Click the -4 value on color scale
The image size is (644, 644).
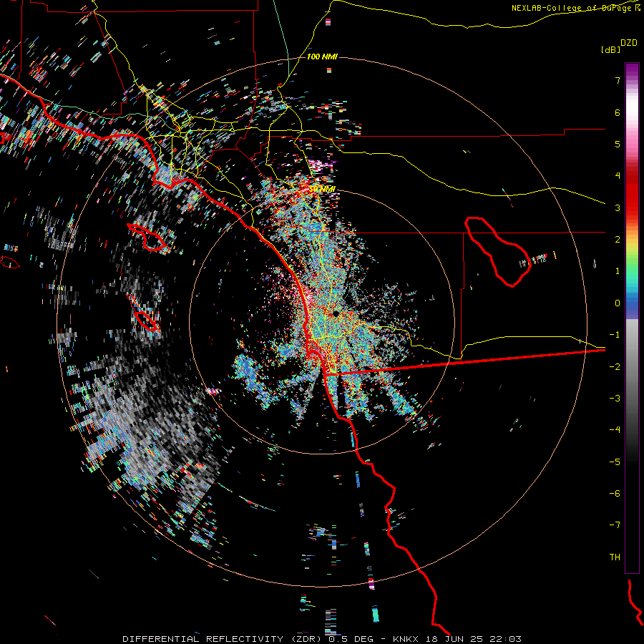point(615,430)
